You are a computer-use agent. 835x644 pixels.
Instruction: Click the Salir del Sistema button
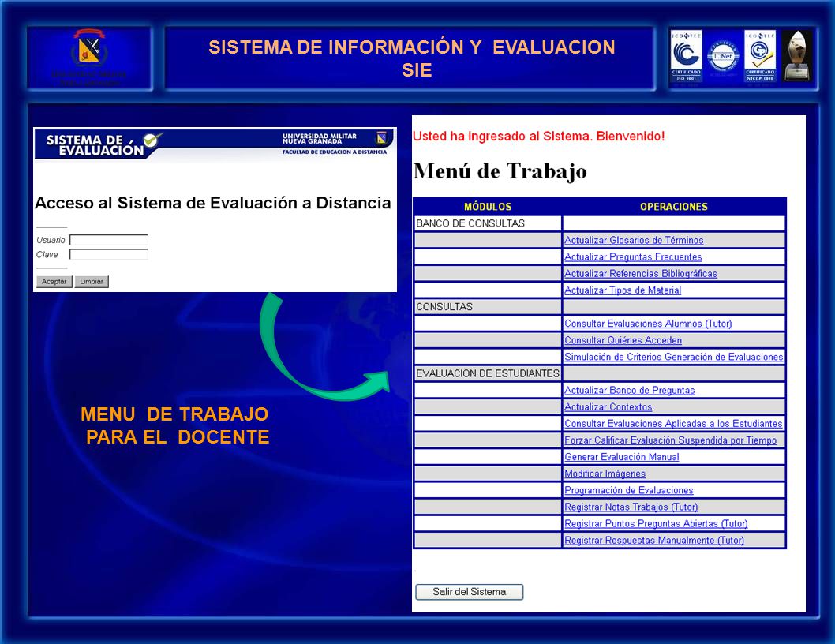pos(469,592)
